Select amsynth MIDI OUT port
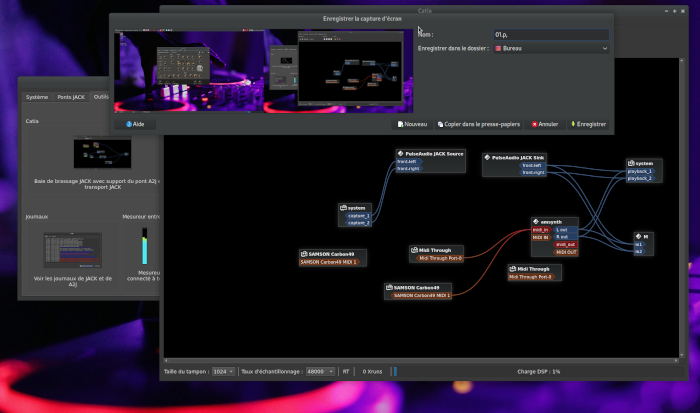 (x=566, y=252)
